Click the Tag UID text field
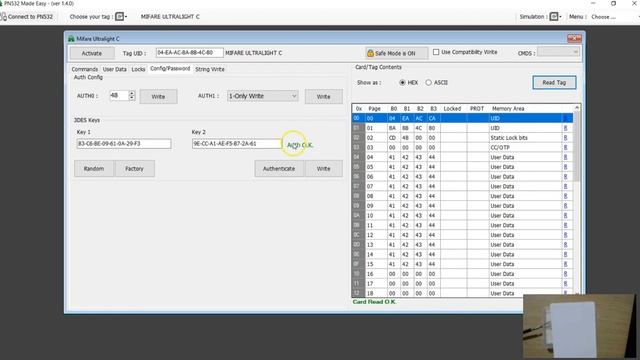Image resolution: width=640 pixels, height=360 pixels. click(x=189, y=53)
